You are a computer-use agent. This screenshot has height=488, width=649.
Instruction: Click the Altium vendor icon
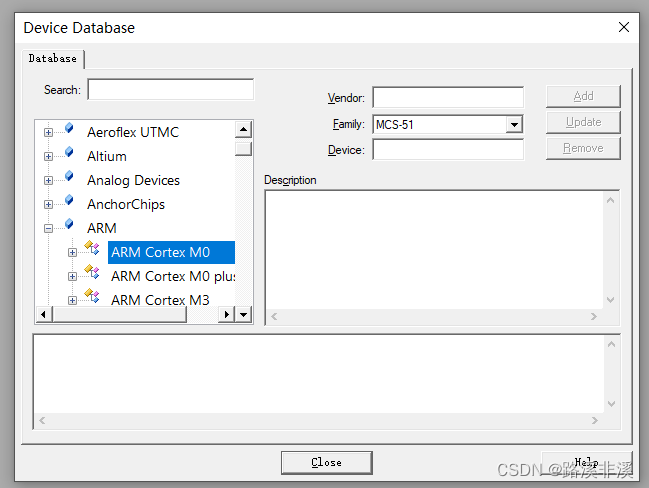(69, 152)
